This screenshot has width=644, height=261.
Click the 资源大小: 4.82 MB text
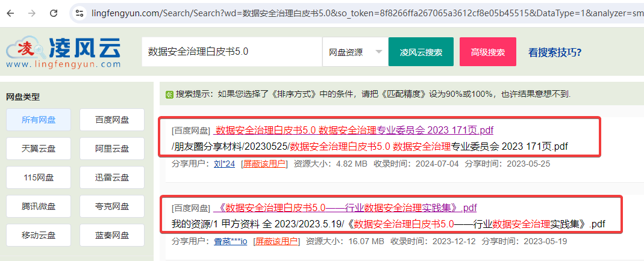tap(331, 164)
